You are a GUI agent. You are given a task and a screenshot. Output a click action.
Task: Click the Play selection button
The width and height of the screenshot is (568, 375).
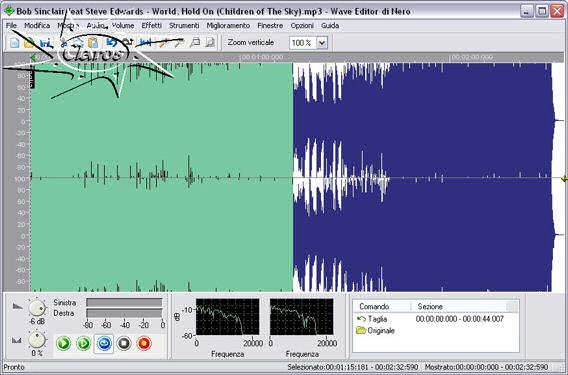point(84,343)
